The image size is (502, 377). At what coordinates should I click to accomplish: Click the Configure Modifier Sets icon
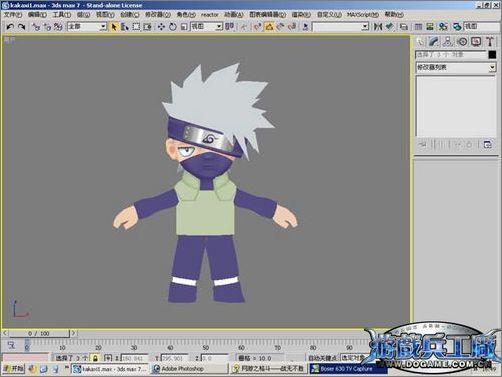point(487,145)
